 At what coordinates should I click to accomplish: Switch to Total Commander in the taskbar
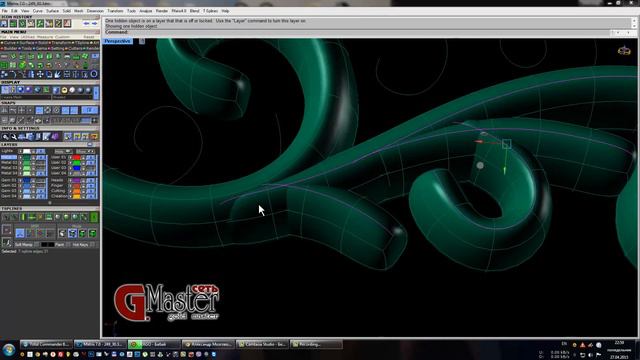[46, 344]
